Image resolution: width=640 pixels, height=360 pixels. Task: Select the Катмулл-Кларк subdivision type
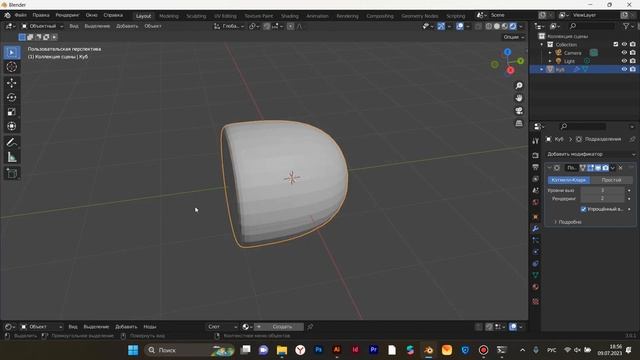coord(569,180)
